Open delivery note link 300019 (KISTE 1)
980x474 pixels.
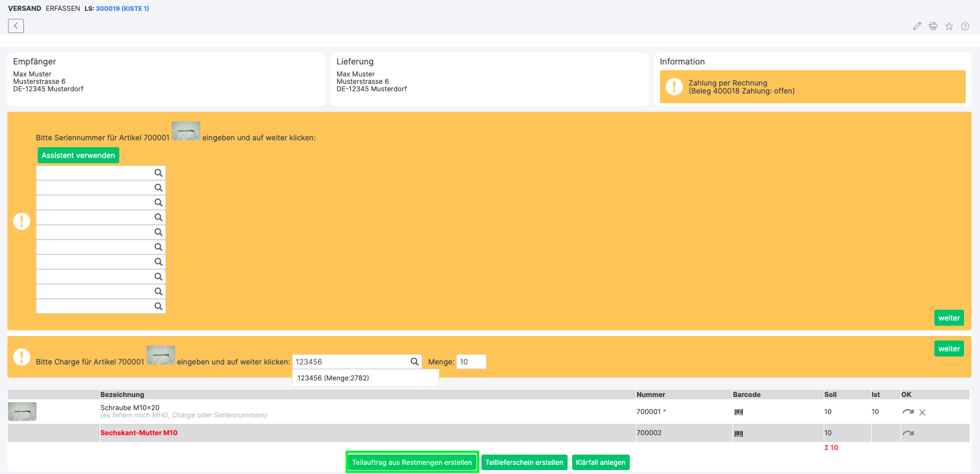pos(122,9)
